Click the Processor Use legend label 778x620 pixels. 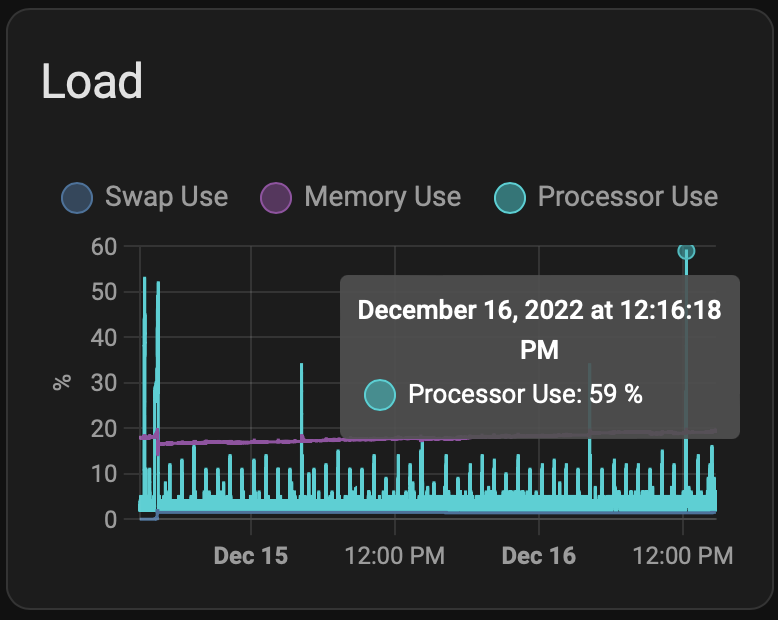pos(627,197)
